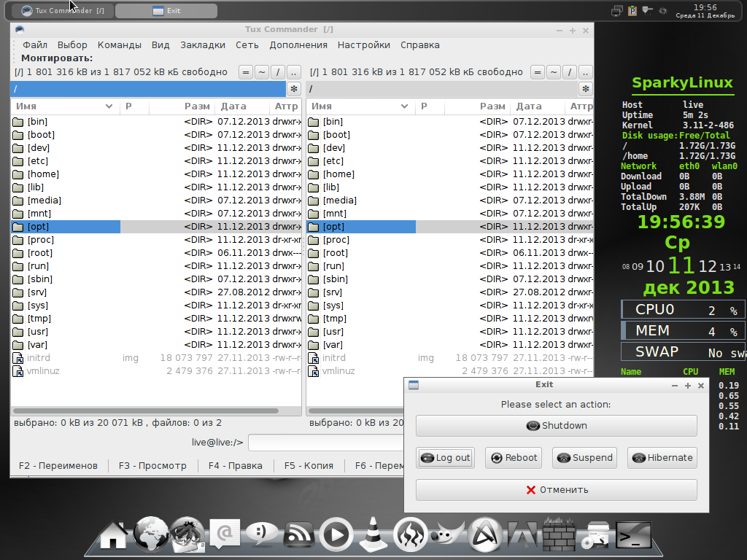Click F4 - Правка function button

tap(236, 466)
